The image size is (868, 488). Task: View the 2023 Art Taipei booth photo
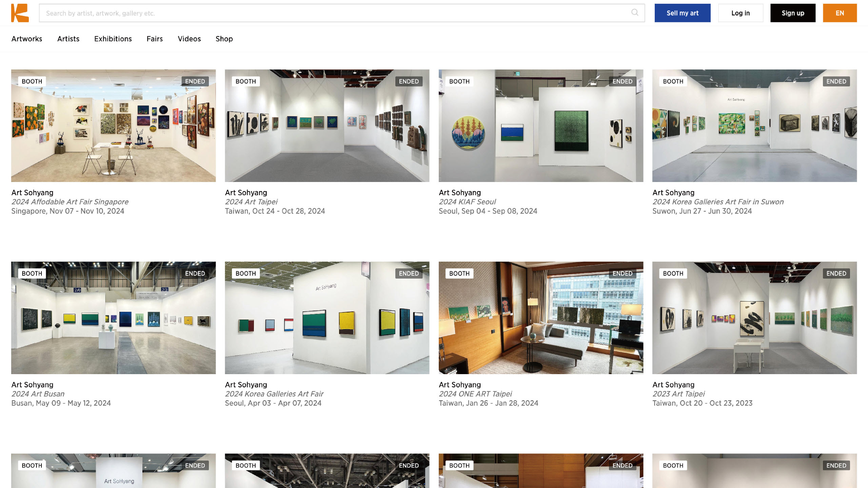754,318
